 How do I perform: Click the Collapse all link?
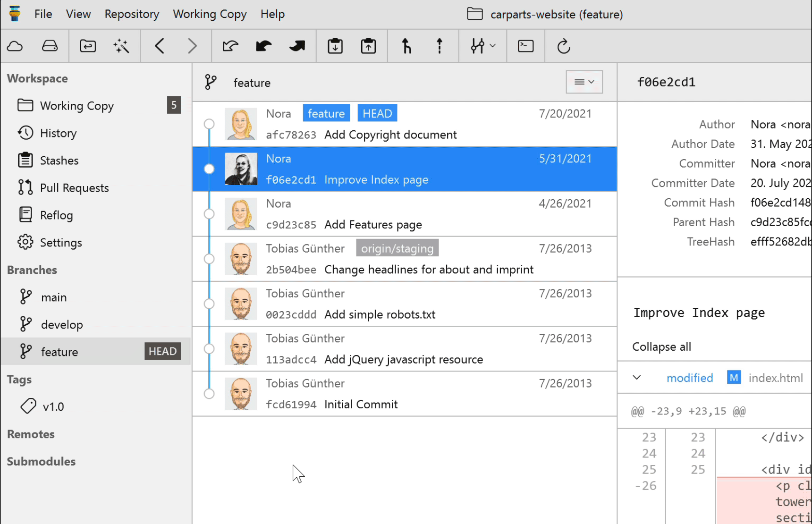coord(661,347)
